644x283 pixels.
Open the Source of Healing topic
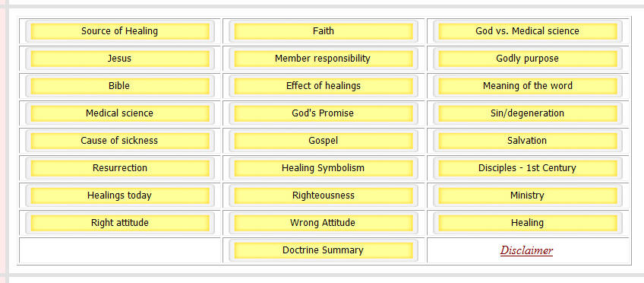point(119,31)
